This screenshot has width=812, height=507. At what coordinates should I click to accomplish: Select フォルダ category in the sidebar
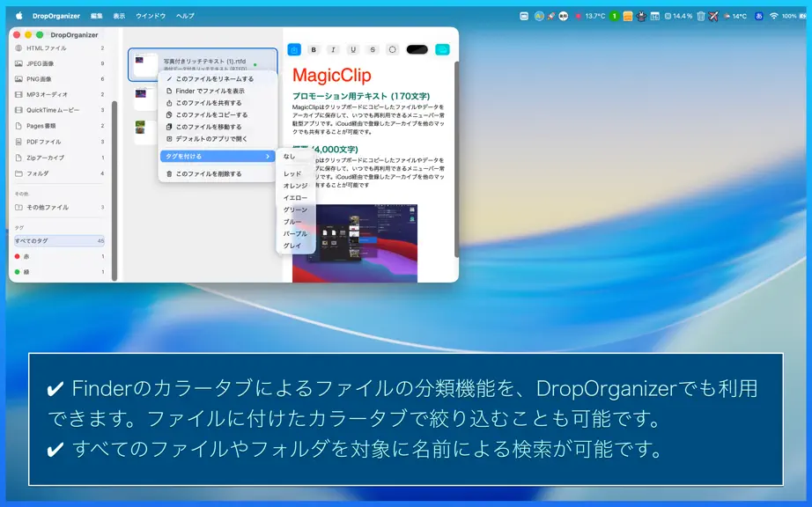click(60, 173)
